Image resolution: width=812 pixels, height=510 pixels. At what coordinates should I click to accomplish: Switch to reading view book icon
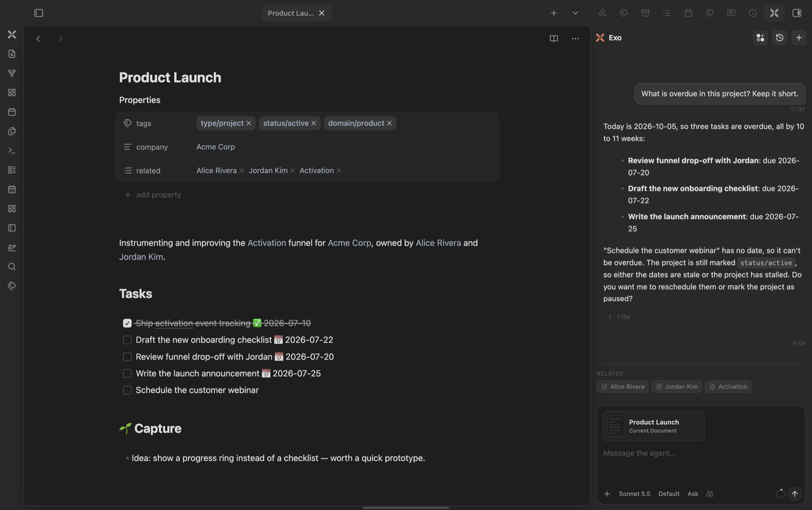coord(554,39)
